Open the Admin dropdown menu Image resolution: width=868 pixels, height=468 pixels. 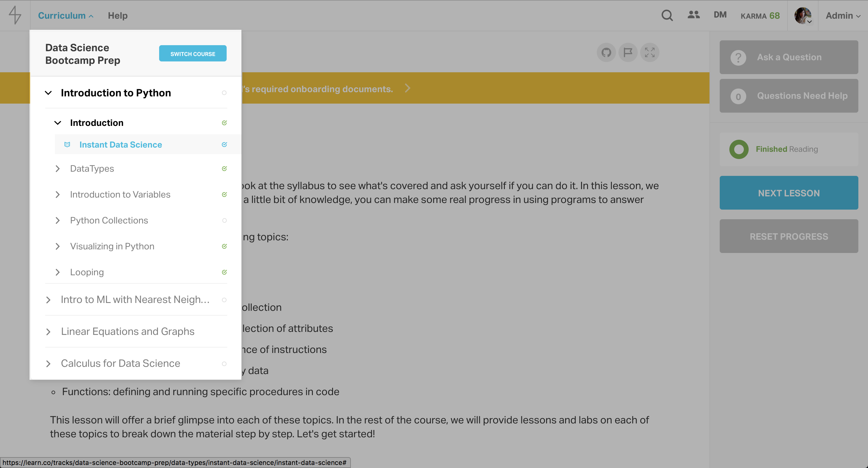click(x=843, y=15)
